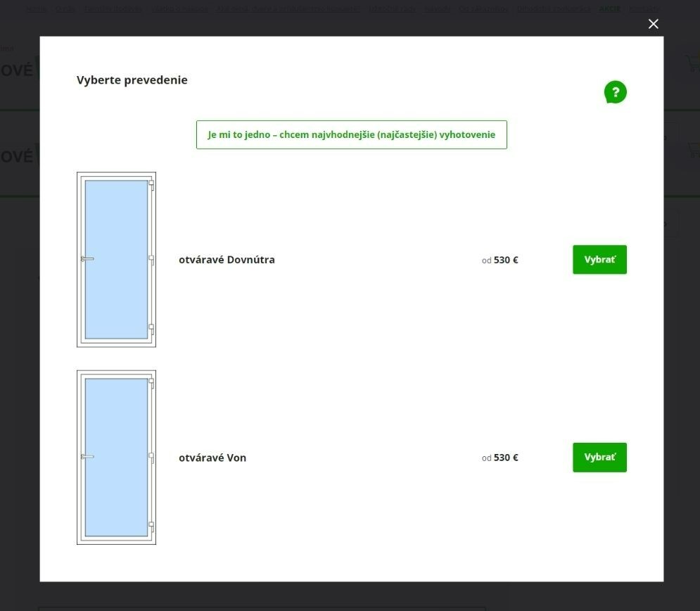The height and width of the screenshot is (611, 700).
Task: Go to Kontakty in top navigation
Action: 644,9
